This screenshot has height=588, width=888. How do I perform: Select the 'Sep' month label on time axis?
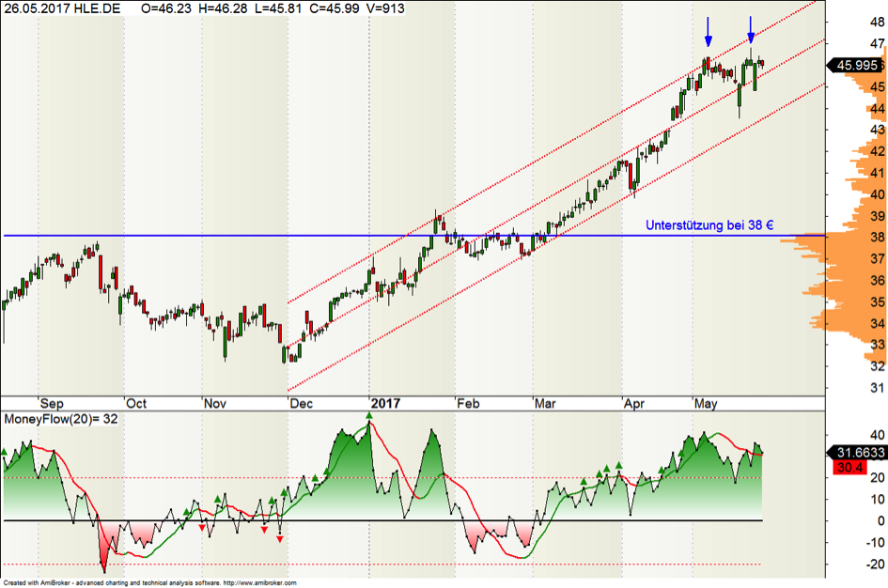[52, 403]
